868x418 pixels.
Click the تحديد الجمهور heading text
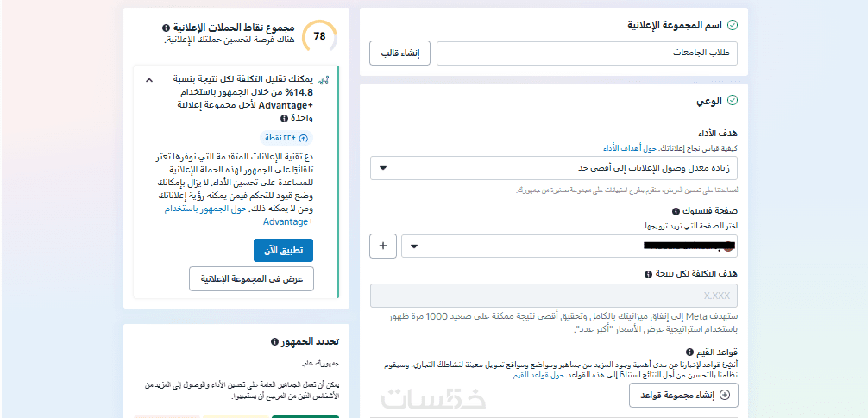click(x=310, y=341)
